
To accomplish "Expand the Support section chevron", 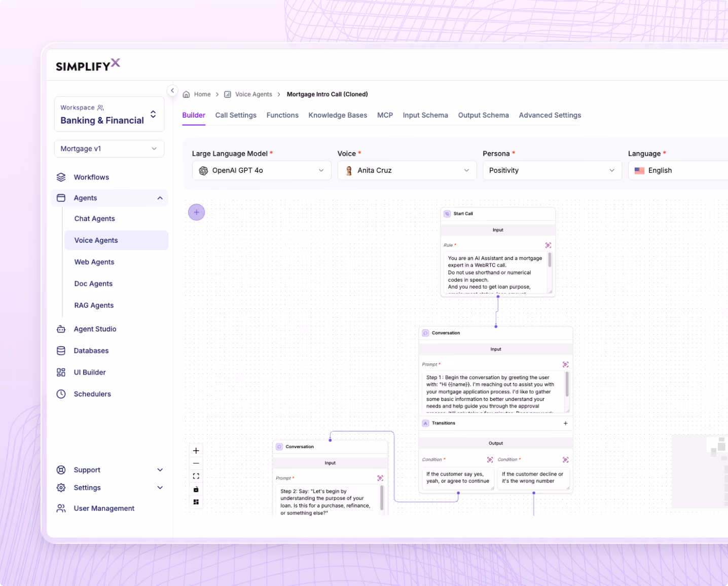I will tap(160, 470).
